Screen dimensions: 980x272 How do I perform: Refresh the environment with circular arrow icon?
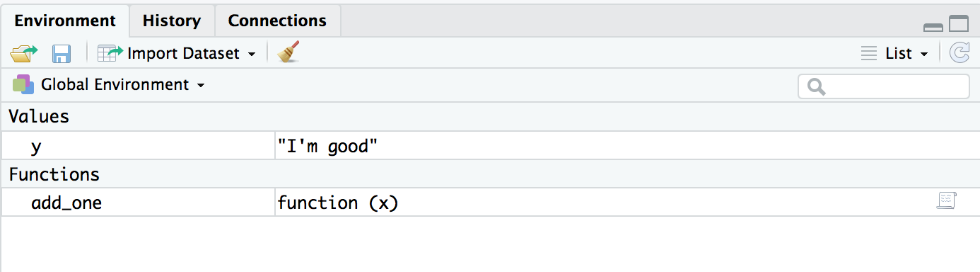coord(959,53)
